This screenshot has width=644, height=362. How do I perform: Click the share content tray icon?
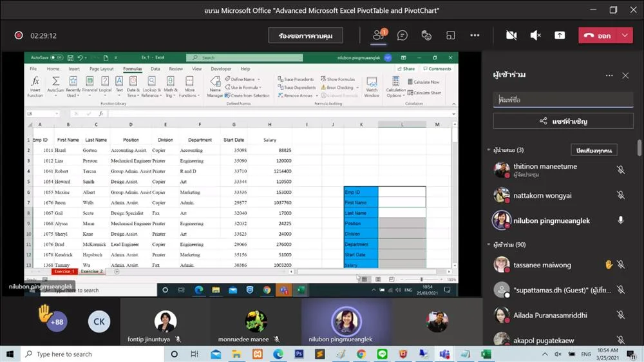coord(560,35)
